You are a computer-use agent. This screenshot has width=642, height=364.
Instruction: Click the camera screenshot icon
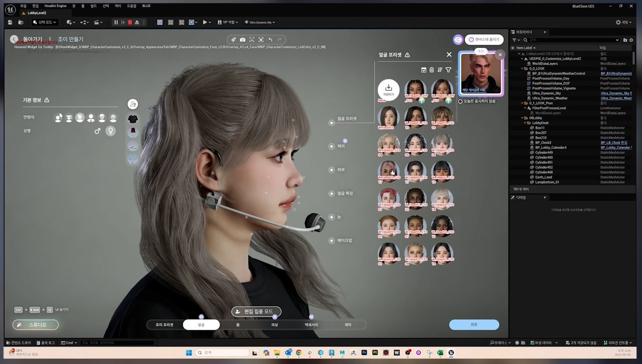click(243, 40)
